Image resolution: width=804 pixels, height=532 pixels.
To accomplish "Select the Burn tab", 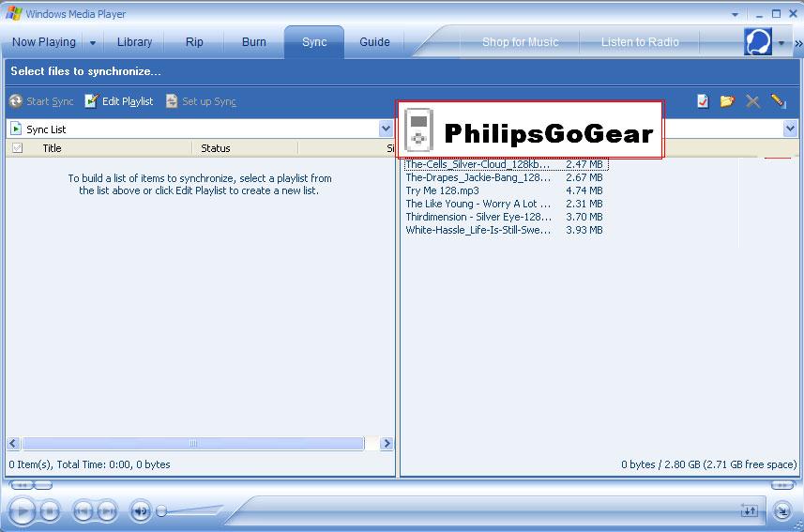I will point(254,42).
